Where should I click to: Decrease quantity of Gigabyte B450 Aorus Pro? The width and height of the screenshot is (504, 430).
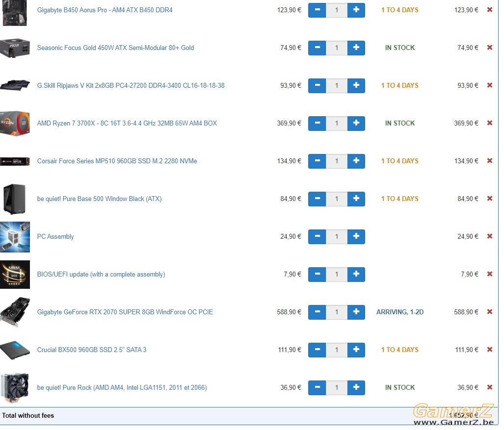[317, 10]
